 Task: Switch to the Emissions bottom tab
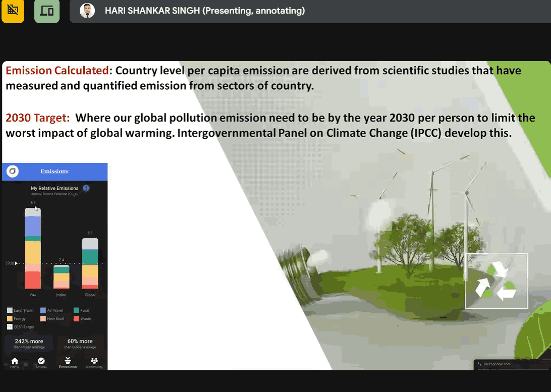[68, 362]
